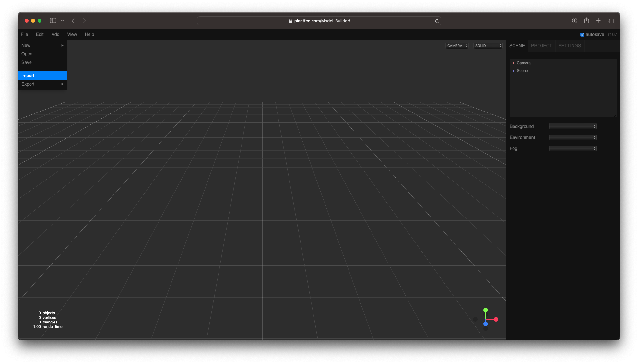Open a new tab with the plus icon
The width and height of the screenshot is (638, 364).
[598, 20]
